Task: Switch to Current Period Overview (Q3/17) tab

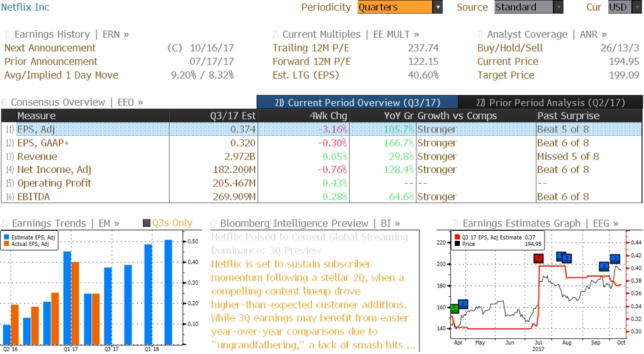Action: pyautogui.click(x=357, y=102)
